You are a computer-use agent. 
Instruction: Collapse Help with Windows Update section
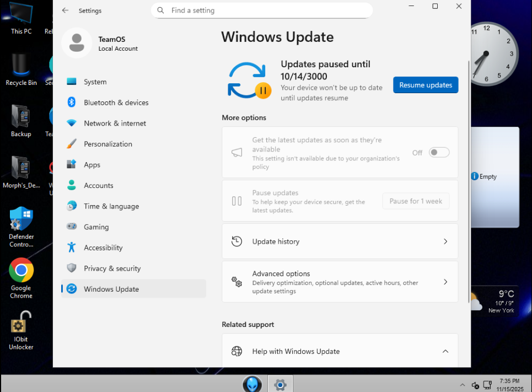click(445, 351)
